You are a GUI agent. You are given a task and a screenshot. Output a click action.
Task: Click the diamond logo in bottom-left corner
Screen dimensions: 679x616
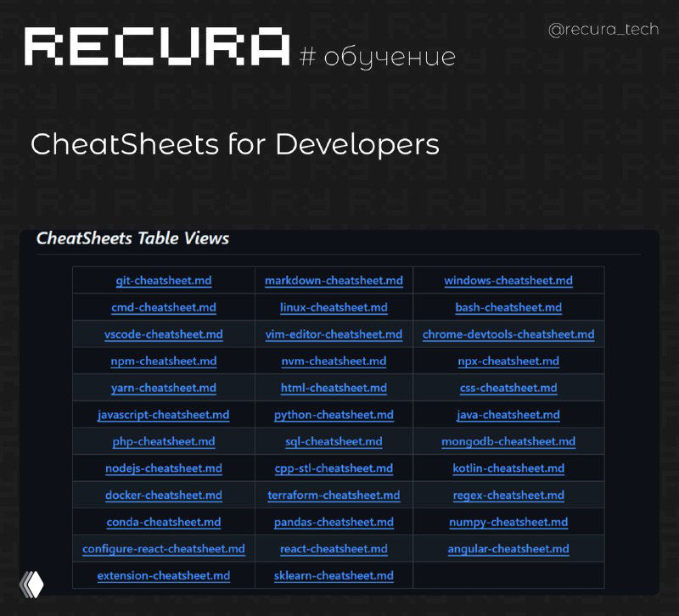(x=31, y=585)
